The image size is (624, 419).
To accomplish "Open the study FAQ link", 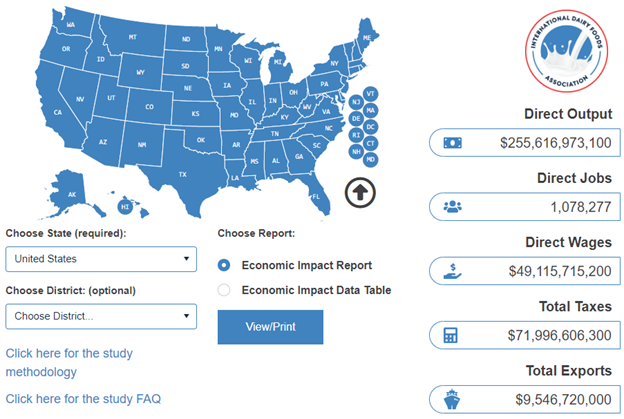I will point(83,399).
